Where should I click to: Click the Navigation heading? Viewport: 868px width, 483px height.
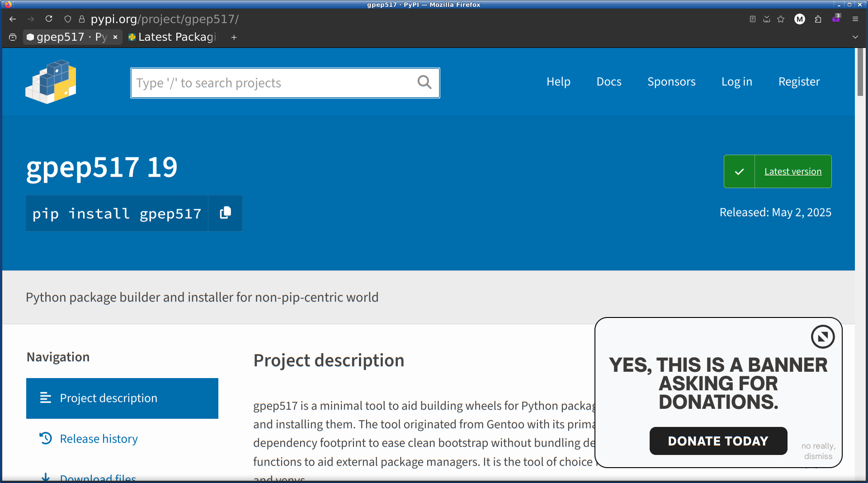(x=58, y=357)
